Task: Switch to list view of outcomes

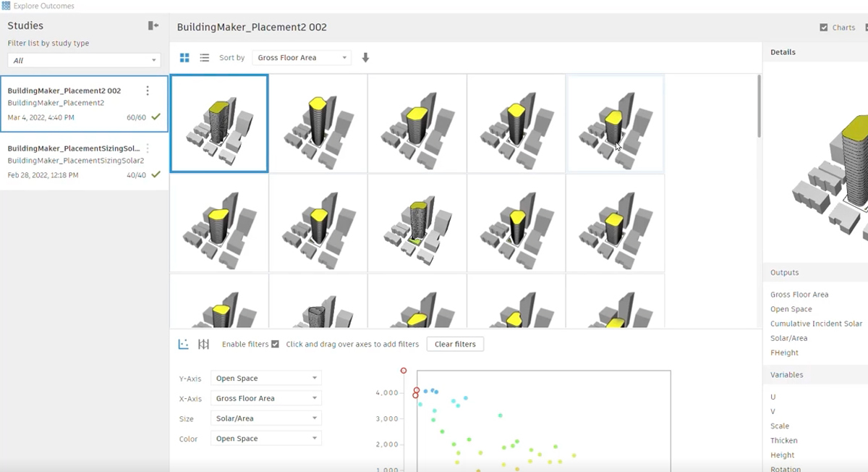Action: point(205,58)
